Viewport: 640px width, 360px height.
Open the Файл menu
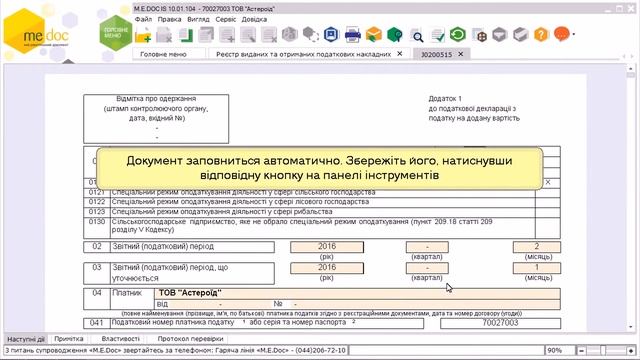point(143,19)
